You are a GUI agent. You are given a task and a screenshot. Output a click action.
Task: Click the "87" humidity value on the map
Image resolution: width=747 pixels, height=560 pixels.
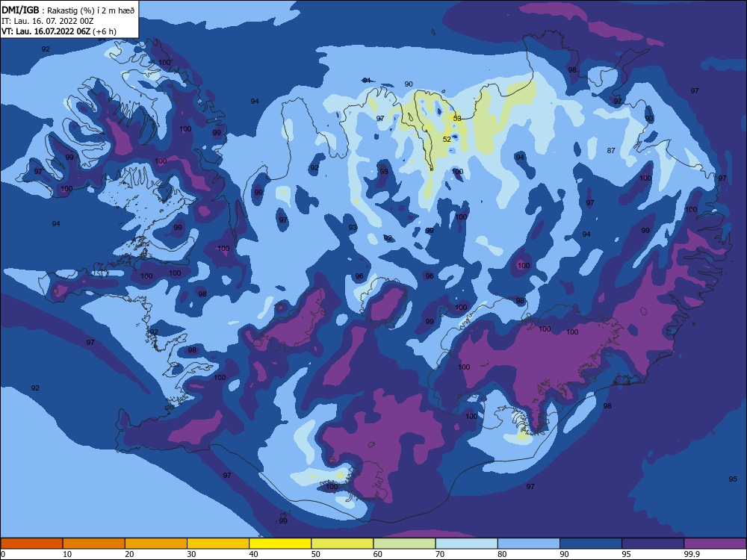[x=611, y=151]
